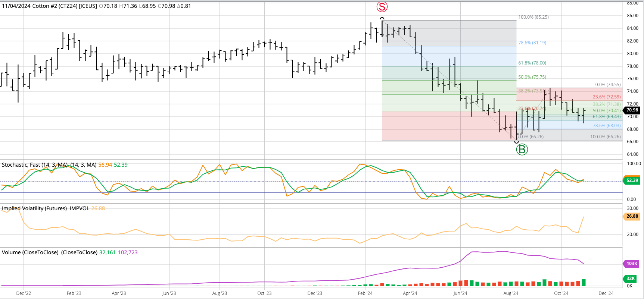Click the orange 26.88 implied volatility badge
Viewport: 644px width, 299px height.
point(632,216)
